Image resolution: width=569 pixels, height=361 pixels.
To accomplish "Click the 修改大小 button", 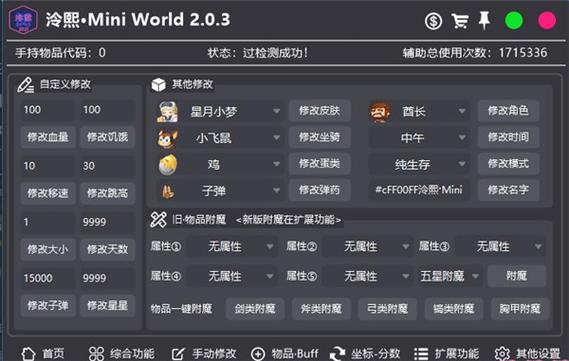I will [x=48, y=249].
